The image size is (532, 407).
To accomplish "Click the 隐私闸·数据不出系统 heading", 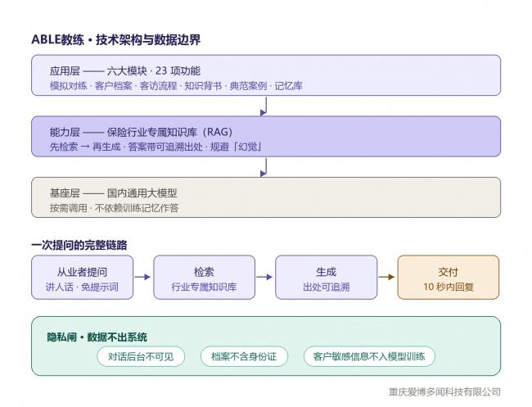I will point(97,337).
